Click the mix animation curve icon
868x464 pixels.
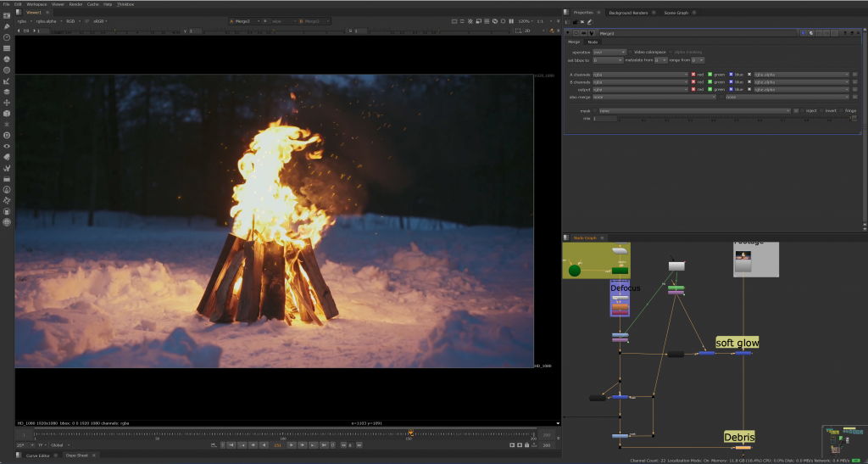point(854,118)
